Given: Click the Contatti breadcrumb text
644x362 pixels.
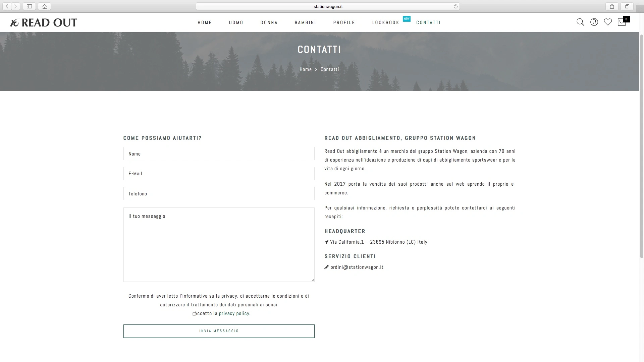Looking at the screenshot, I should (x=330, y=69).
